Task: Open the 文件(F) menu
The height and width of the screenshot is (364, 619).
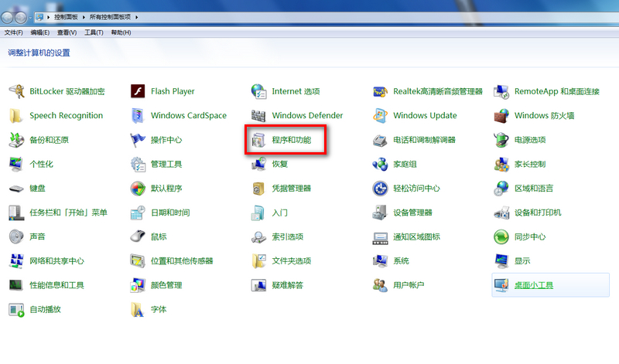Action: pyautogui.click(x=13, y=32)
